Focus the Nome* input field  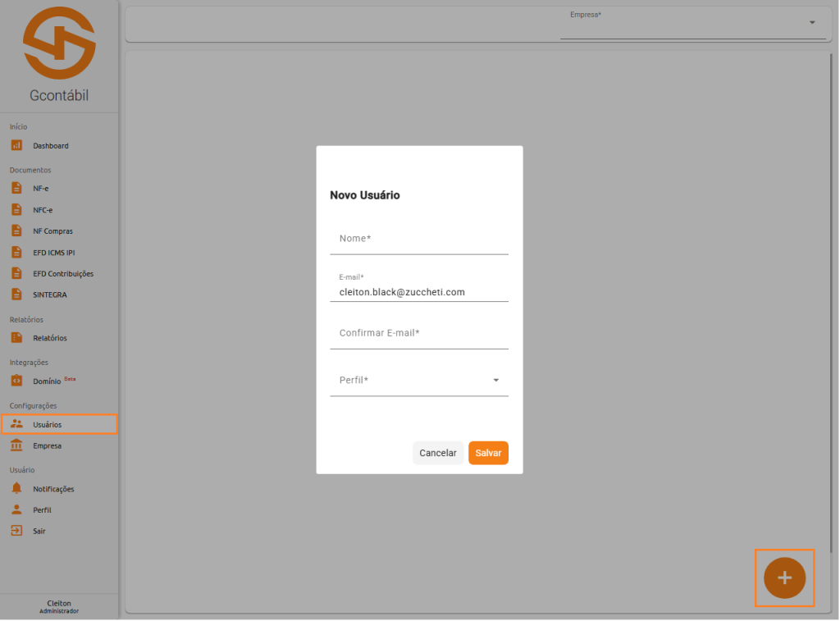pyautogui.click(x=419, y=239)
